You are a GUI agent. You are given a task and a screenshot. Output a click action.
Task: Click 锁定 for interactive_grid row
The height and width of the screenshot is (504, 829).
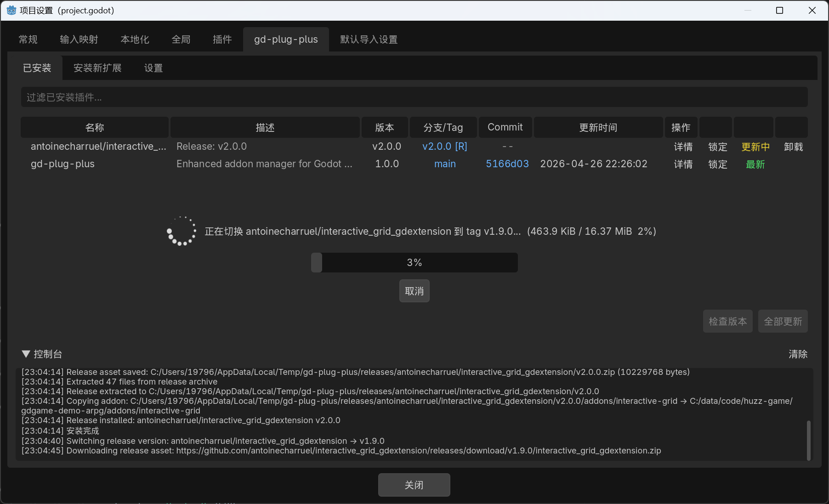[718, 147]
